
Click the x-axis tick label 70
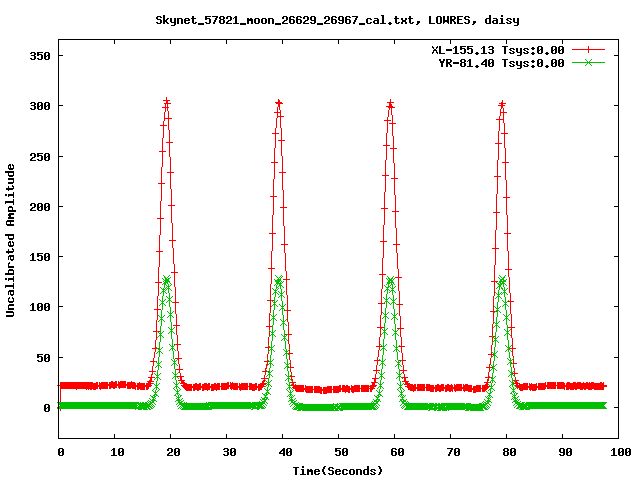tap(453, 452)
